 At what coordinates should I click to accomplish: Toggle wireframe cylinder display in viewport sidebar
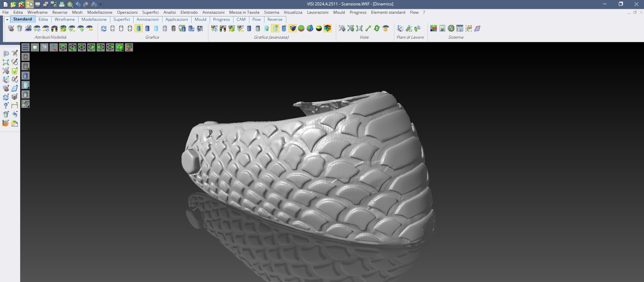(x=25, y=57)
